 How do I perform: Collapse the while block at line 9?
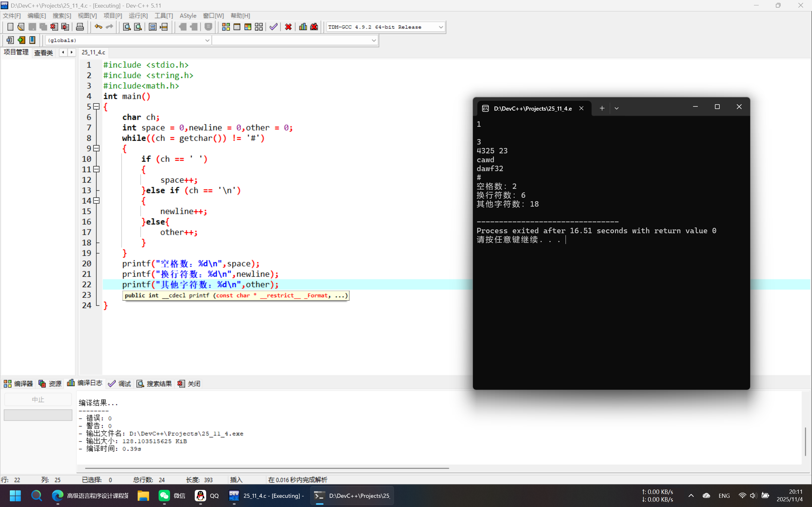pos(97,148)
